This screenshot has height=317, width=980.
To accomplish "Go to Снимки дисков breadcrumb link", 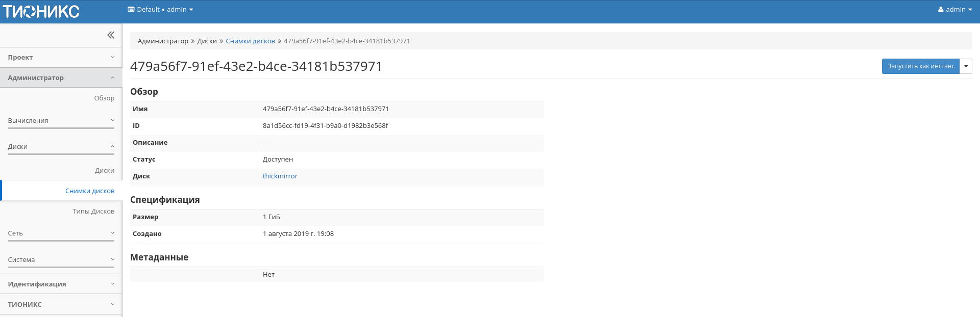I will pos(250,41).
